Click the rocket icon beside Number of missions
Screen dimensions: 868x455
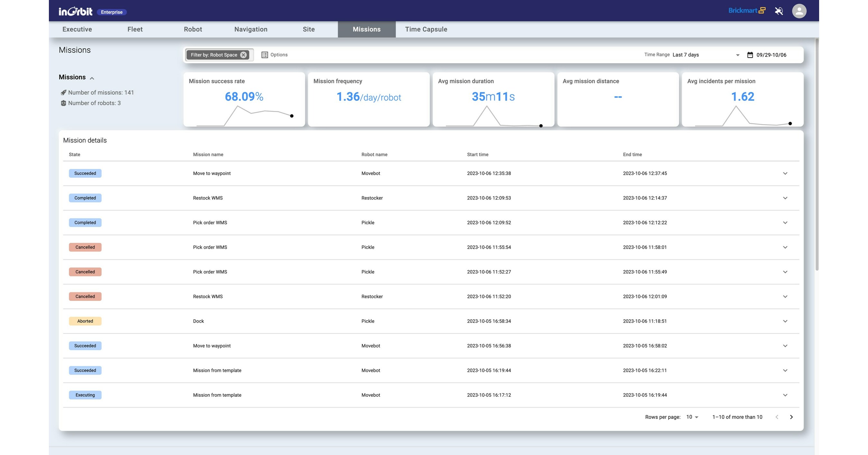(63, 92)
